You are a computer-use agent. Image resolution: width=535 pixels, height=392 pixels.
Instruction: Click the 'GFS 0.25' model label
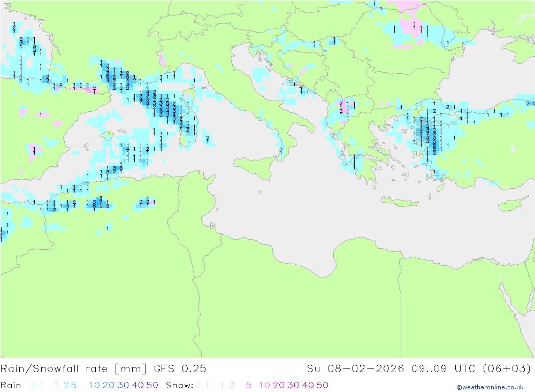[x=180, y=369]
